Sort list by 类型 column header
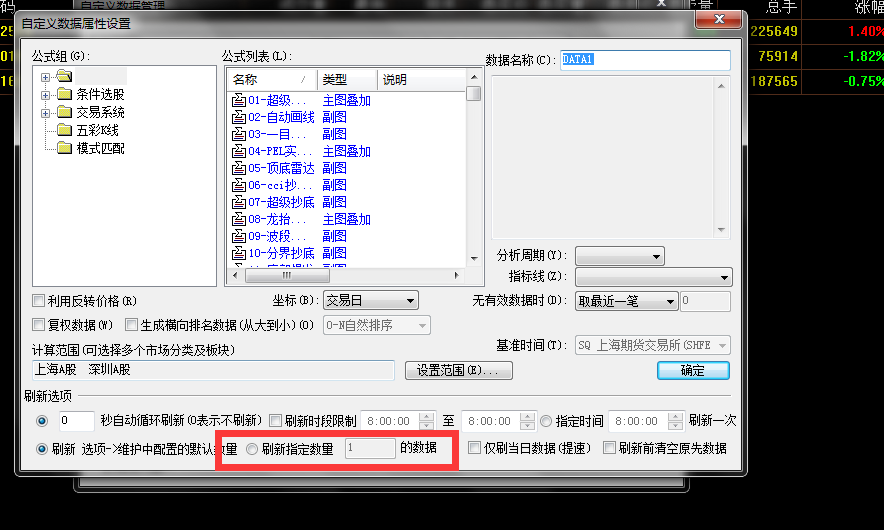Viewport: 884px width, 530px height. coord(347,80)
